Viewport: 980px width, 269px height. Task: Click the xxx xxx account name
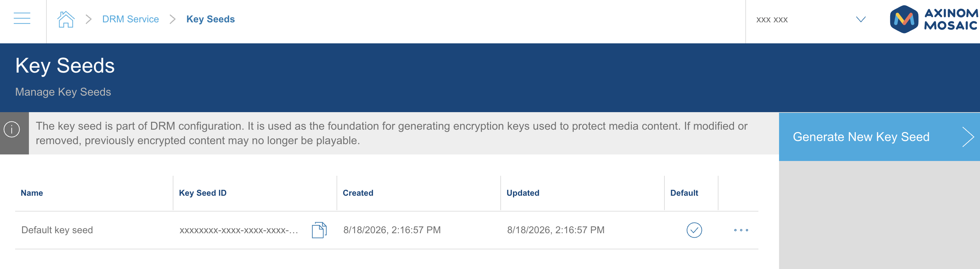pos(772,20)
